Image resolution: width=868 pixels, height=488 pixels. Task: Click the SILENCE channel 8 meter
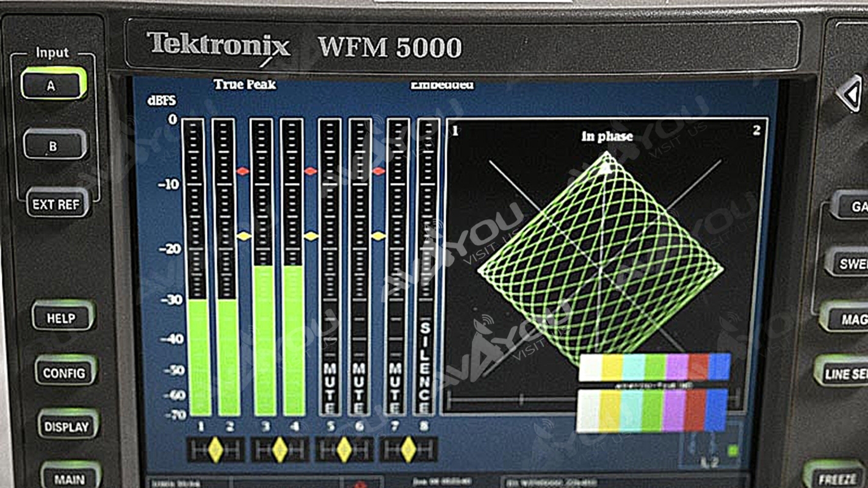point(428,267)
